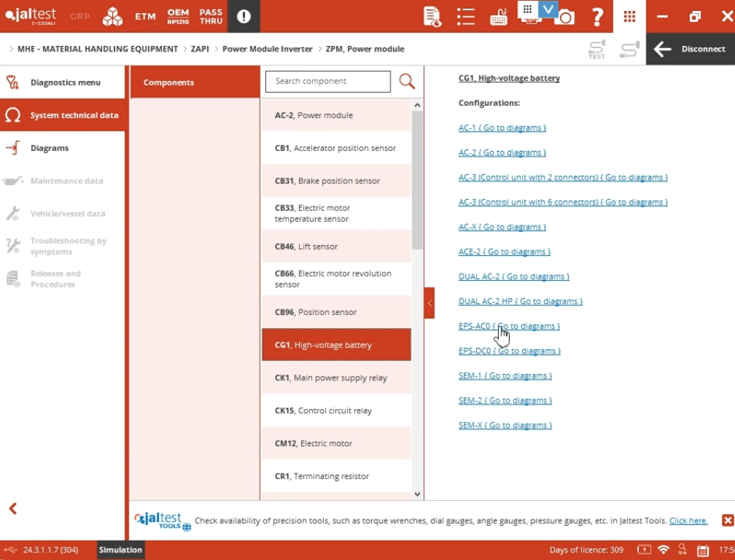Viewport: 735px width, 560px height.
Task: Open SEM-1 Go to diagrams link
Action: 505,376
